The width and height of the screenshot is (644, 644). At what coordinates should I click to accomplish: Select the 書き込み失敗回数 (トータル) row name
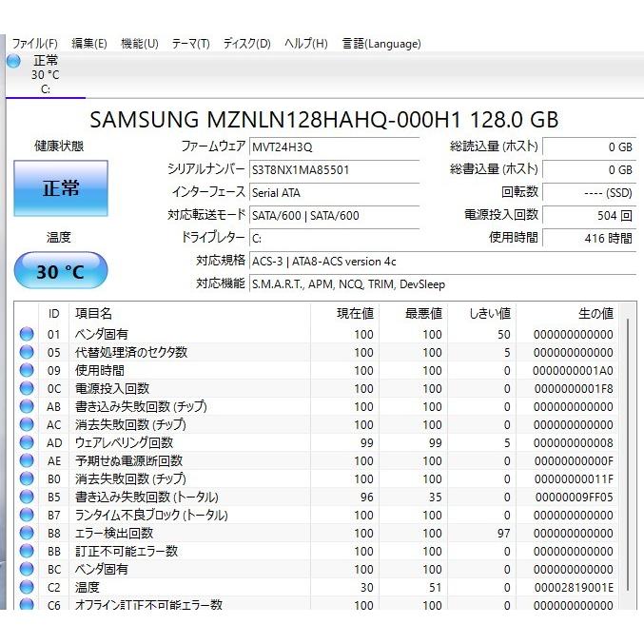[x=146, y=497]
